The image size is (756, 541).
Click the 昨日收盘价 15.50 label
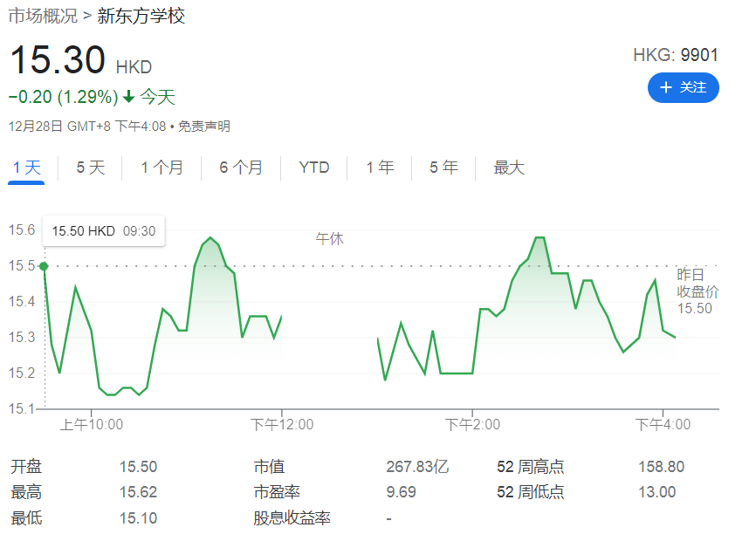(698, 291)
